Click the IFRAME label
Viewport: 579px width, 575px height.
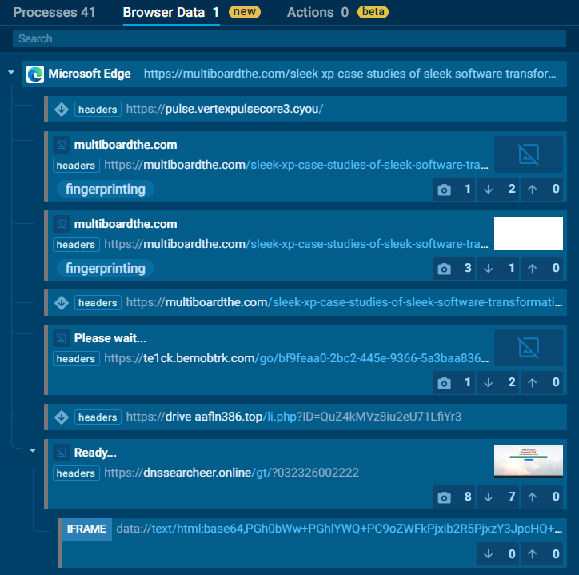(87, 529)
